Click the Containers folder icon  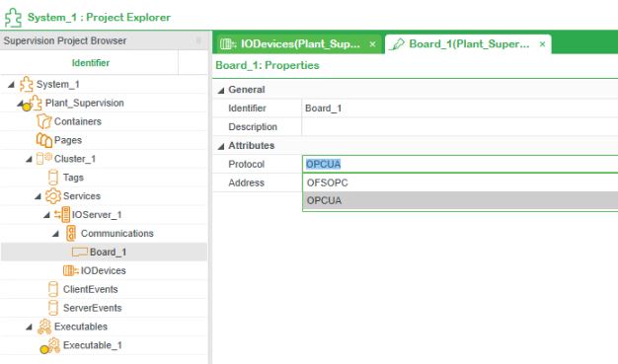coord(43,121)
